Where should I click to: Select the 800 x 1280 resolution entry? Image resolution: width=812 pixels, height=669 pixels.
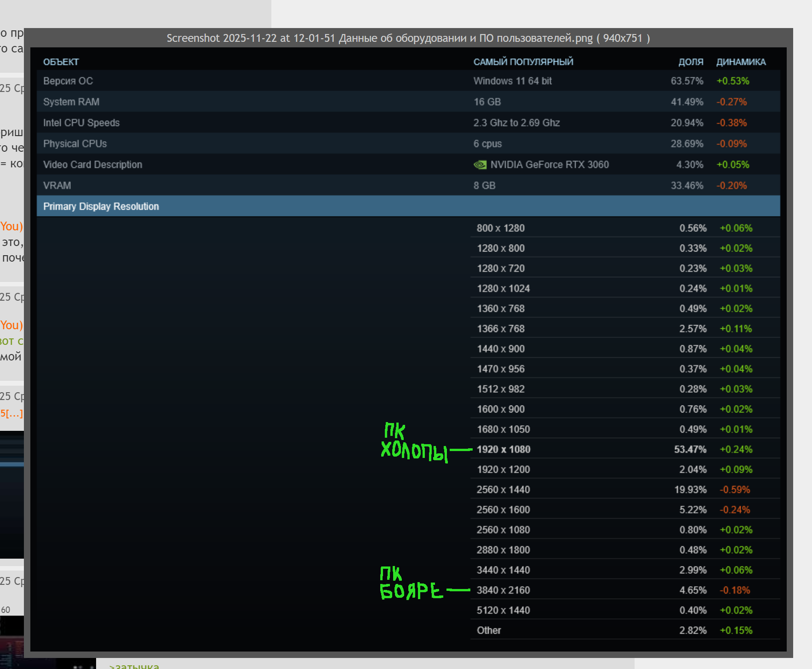click(x=501, y=228)
